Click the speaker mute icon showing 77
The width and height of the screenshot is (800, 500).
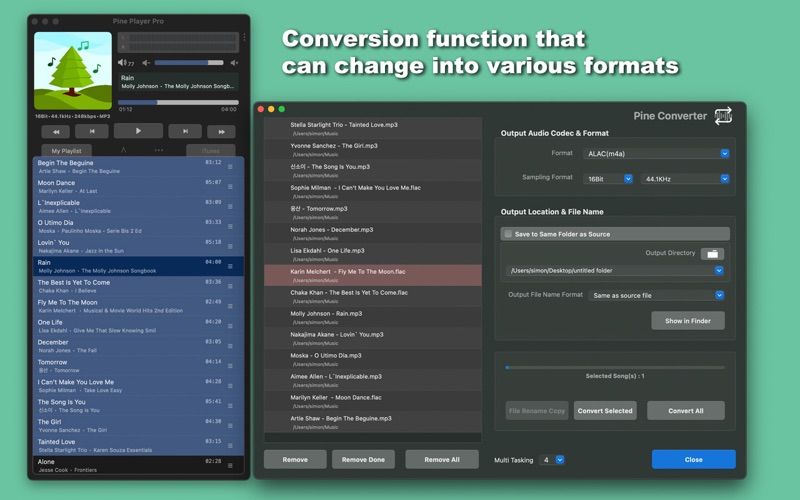pos(126,63)
